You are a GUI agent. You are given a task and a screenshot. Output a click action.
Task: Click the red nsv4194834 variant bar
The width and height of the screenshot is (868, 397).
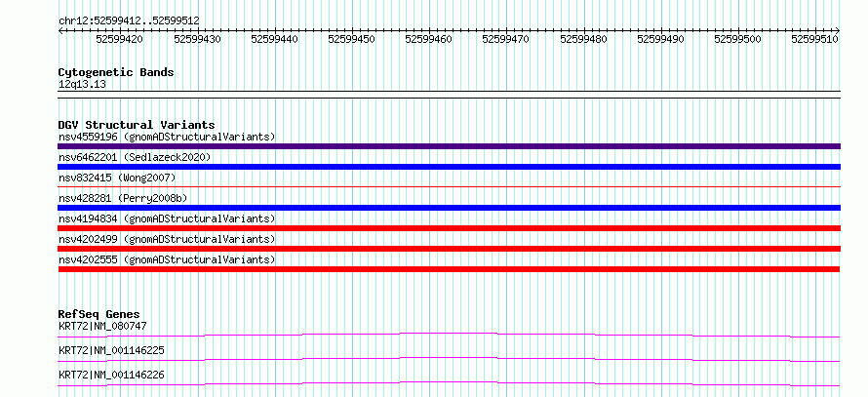click(x=449, y=228)
